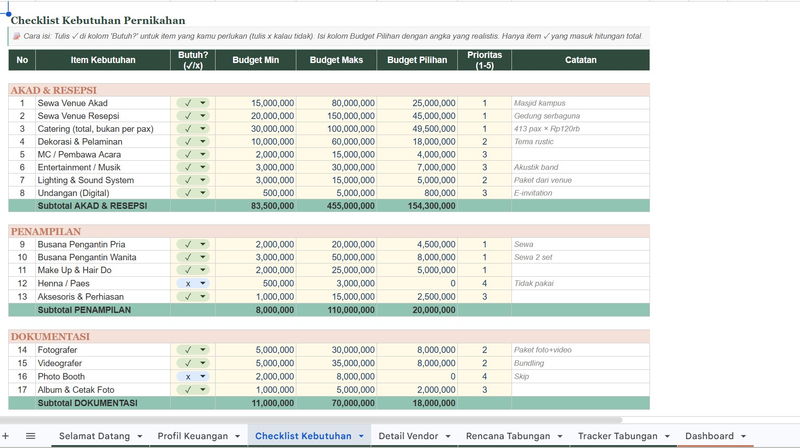Select the Akustik band note cell

[x=581, y=167]
